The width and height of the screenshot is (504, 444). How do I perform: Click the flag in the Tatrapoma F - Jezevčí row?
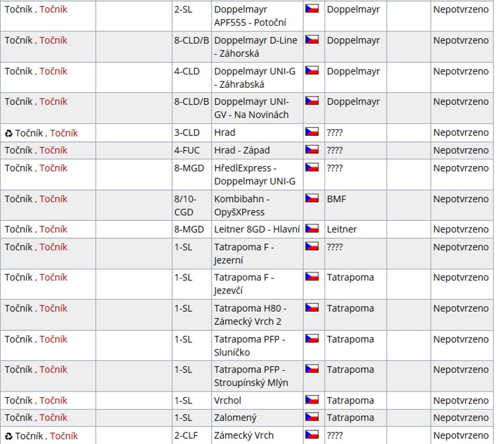click(x=312, y=277)
